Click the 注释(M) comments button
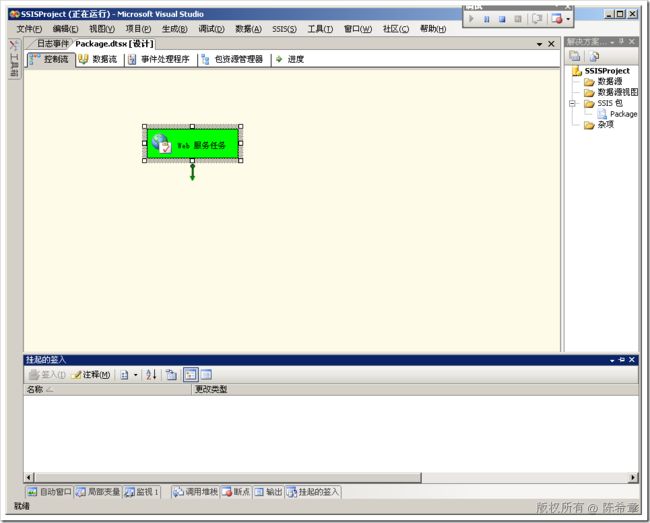650x523 pixels. [91, 375]
